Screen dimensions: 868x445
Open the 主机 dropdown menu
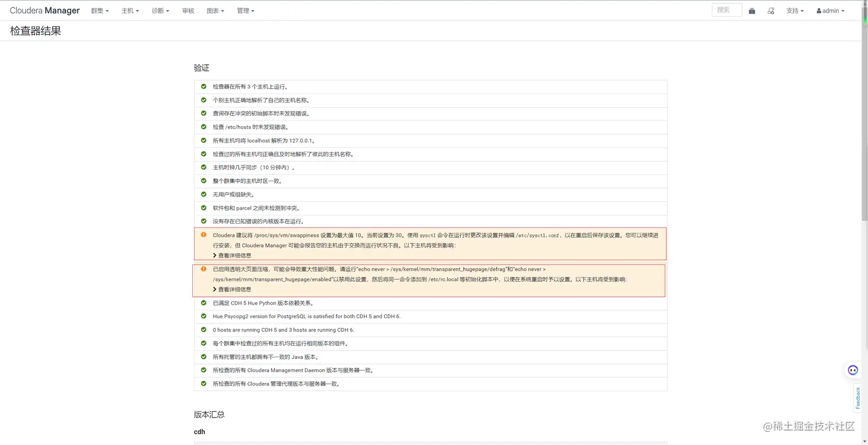point(130,11)
